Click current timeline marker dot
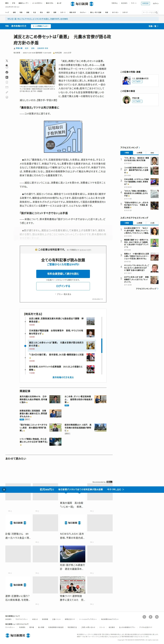 coord(25,346)
